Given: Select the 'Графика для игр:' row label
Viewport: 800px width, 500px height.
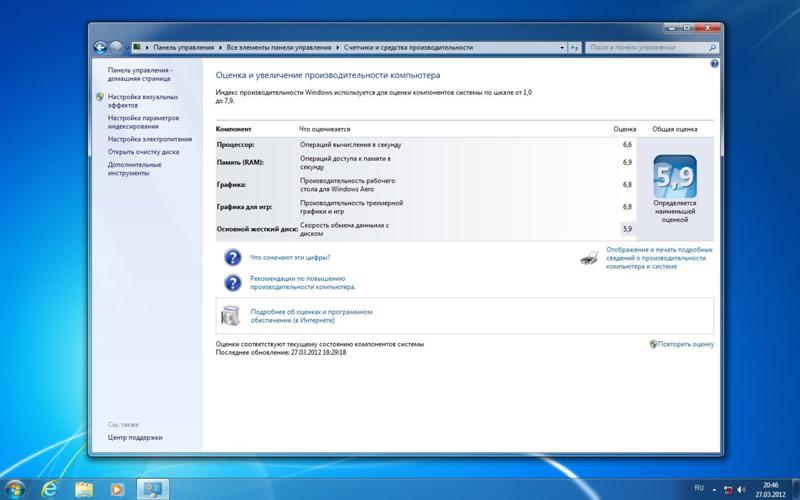Looking at the screenshot, I should coord(244,207).
